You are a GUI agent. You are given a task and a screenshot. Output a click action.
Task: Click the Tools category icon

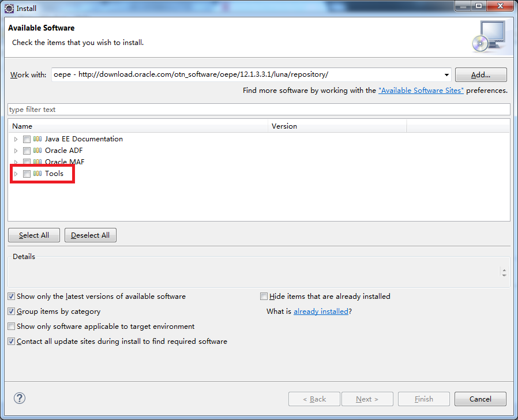pyautogui.click(x=37, y=174)
